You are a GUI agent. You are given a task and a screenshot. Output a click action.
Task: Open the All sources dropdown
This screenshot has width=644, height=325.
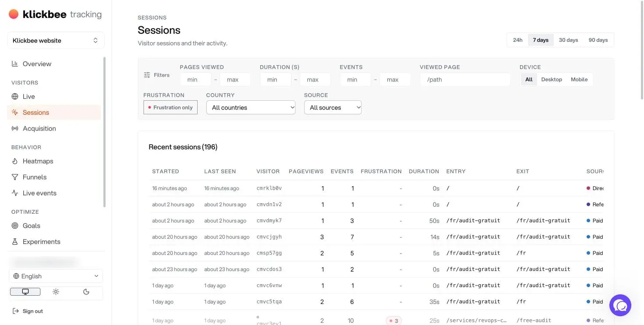pyautogui.click(x=333, y=107)
